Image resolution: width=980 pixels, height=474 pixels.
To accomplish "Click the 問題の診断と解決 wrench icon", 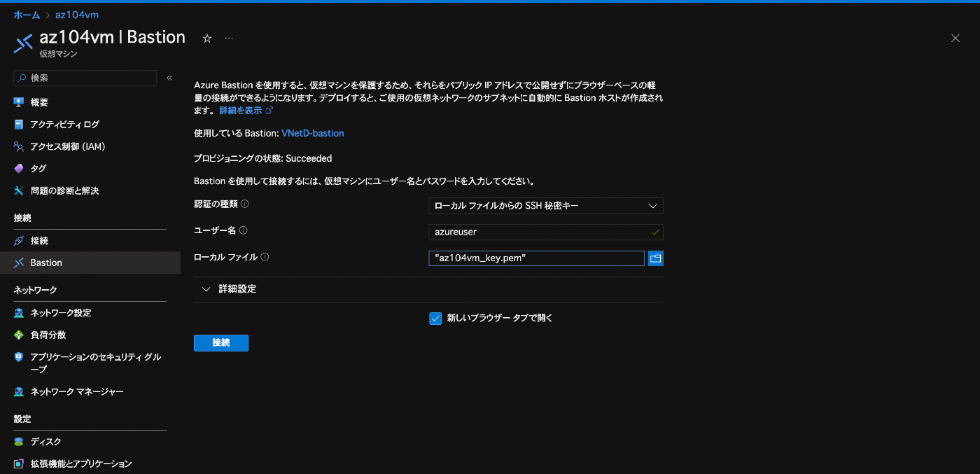I will 19,190.
